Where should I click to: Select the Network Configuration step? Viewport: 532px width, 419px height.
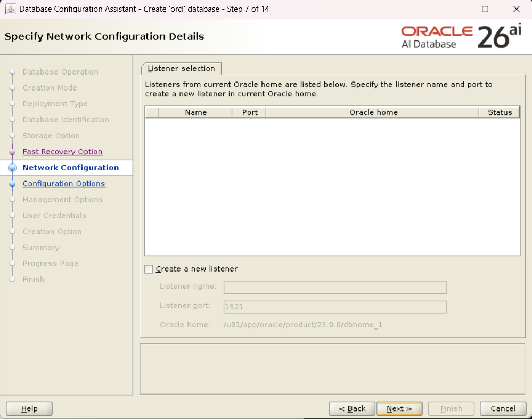coord(70,168)
